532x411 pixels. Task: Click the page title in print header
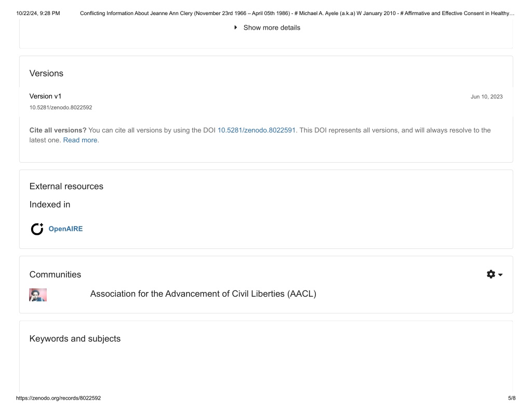point(297,13)
